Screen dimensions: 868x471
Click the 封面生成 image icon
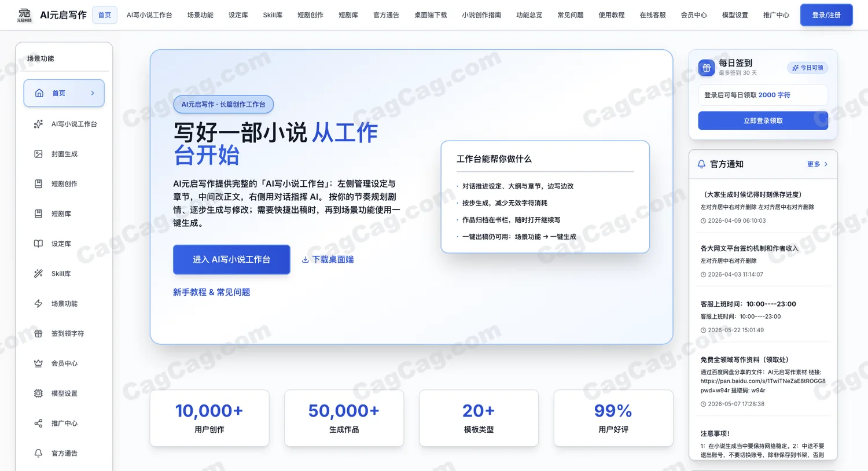click(x=38, y=154)
